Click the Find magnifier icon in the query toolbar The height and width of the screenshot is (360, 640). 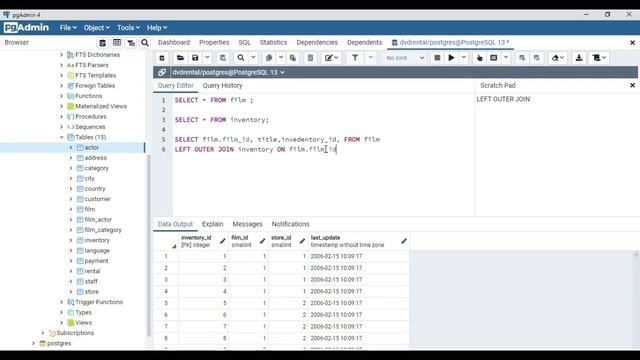241,58
